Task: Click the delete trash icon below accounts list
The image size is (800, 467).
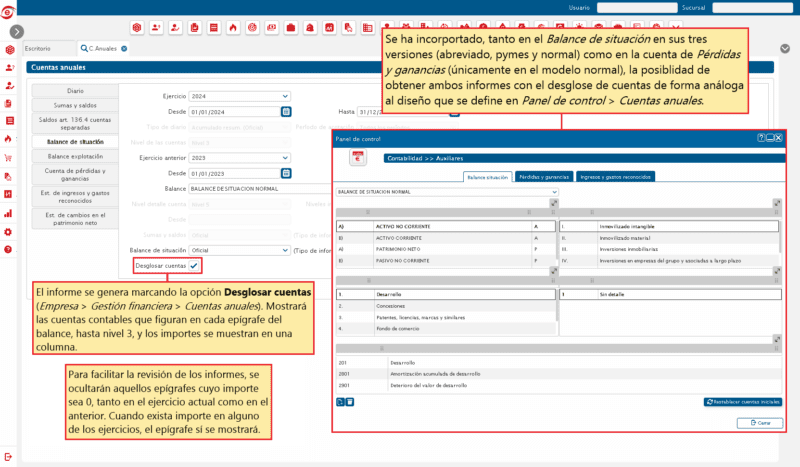Action: [350, 402]
